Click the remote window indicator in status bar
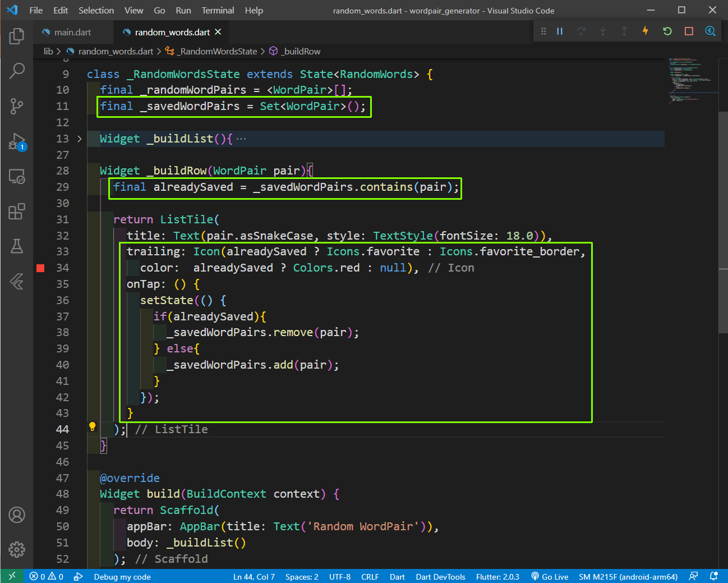Image resolution: width=728 pixels, height=583 pixels. pos(12,576)
